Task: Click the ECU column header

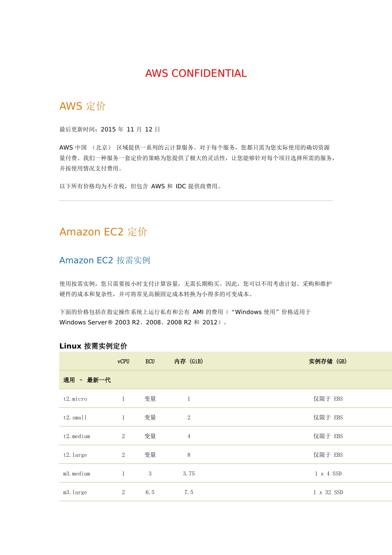Action: (150, 361)
